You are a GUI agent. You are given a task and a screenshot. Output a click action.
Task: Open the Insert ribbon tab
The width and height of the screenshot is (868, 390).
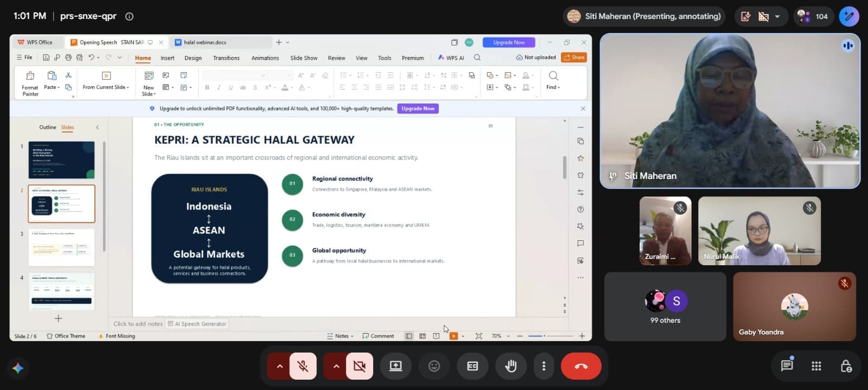pyautogui.click(x=167, y=58)
